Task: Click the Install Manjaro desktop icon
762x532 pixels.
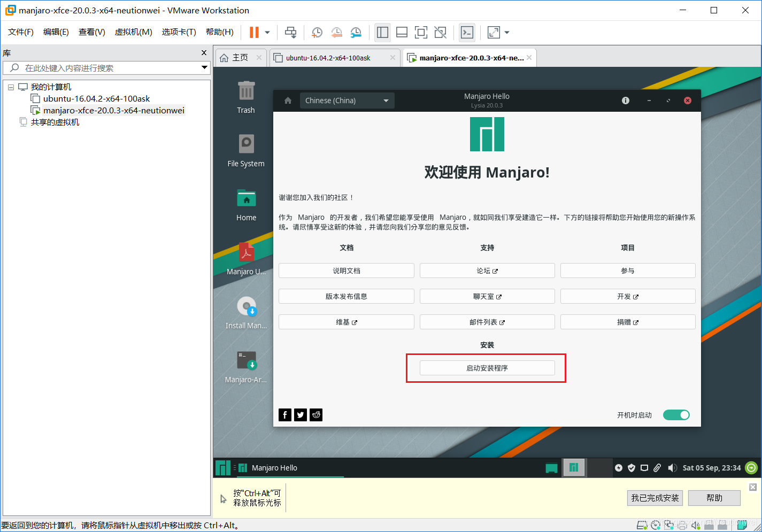Action: coord(246,313)
